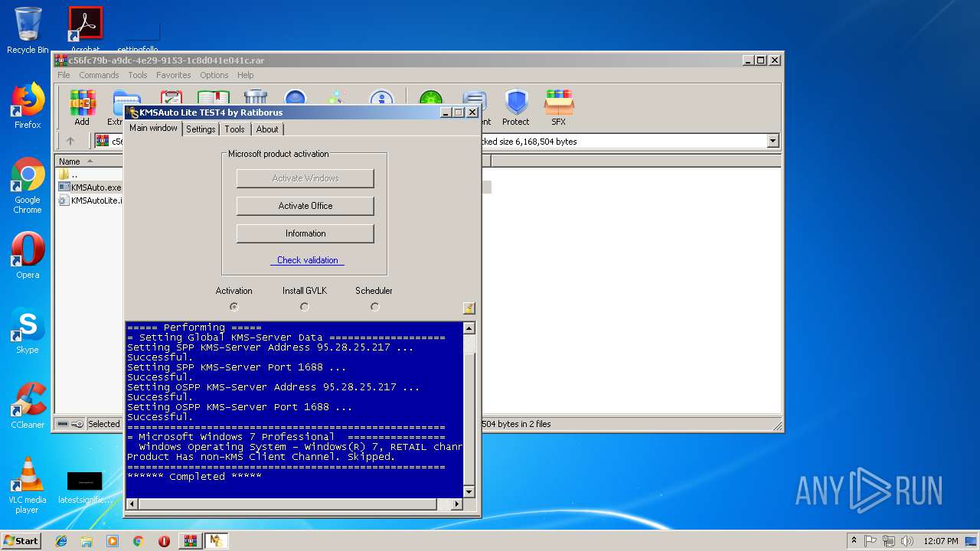The width and height of the screenshot is (980, 551).
Task: Click the network icon in system tray
Action: [888, 541]
